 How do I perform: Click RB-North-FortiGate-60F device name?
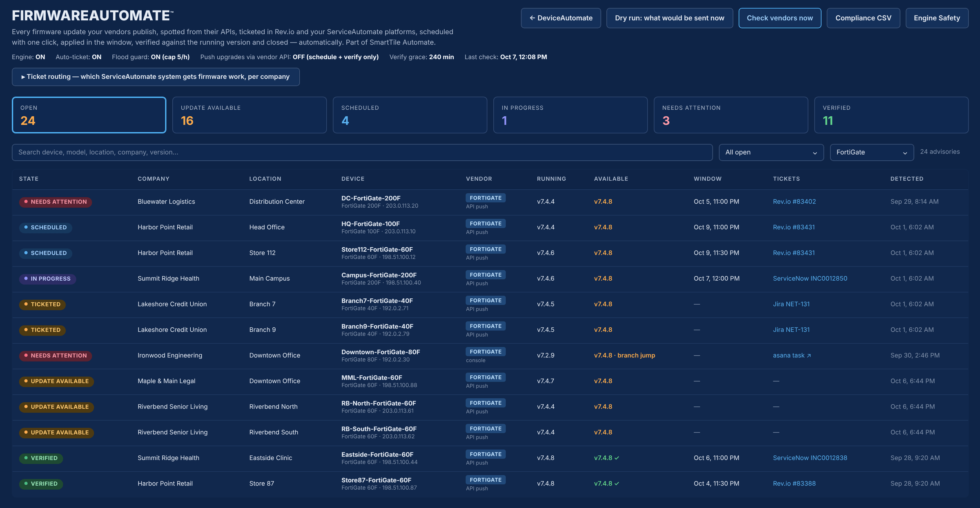coord(379,403)
